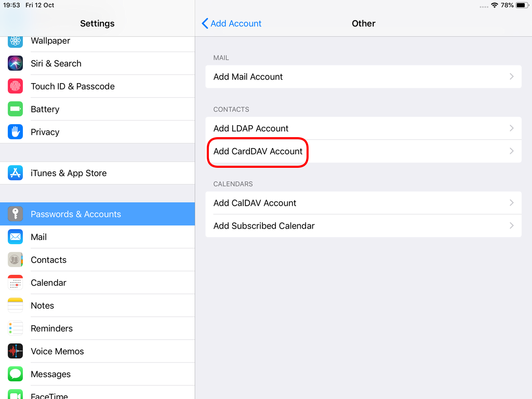Tap Add CardDAV Account
The image size is (532, 399).
point(258,152)
